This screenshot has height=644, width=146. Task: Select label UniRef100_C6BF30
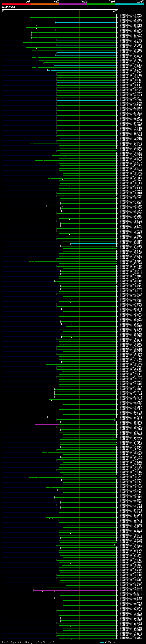pyautogui.click(x=131, y=324)
